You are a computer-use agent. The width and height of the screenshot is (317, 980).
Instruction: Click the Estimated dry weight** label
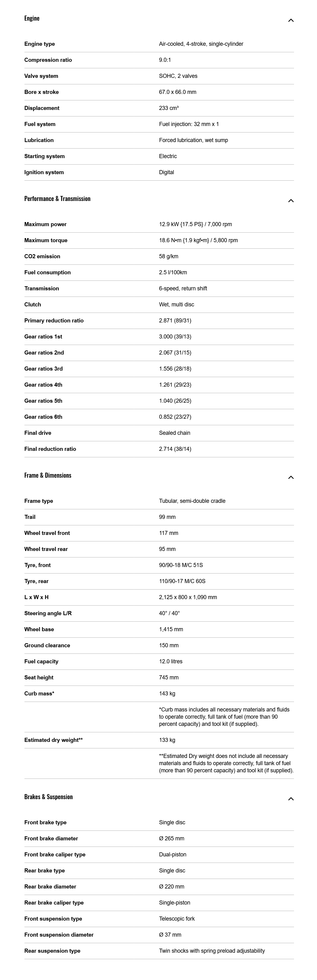tap(54, 740)
